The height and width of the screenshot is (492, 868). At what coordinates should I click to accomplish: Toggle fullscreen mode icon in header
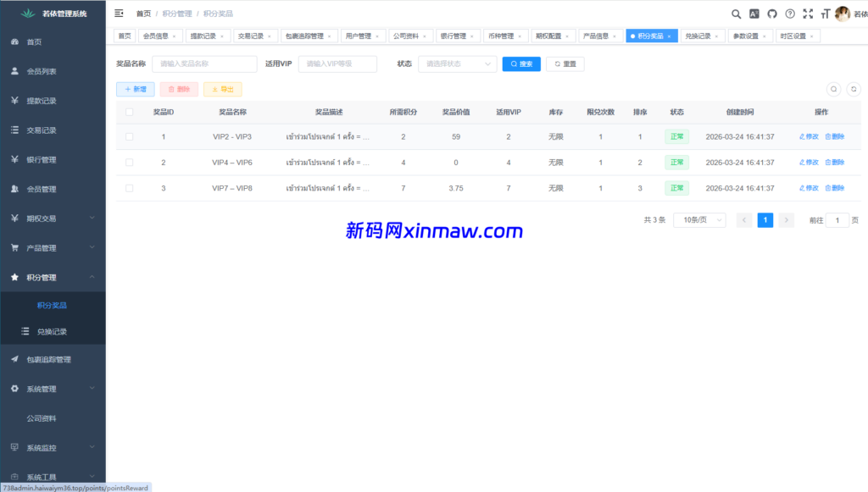808,14
